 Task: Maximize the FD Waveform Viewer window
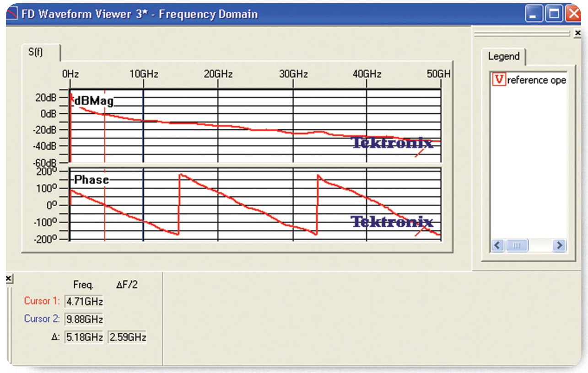554,14
